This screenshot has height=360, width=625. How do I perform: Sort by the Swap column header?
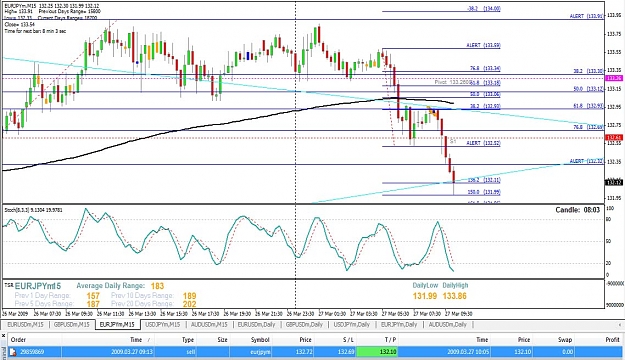[564, 340]
